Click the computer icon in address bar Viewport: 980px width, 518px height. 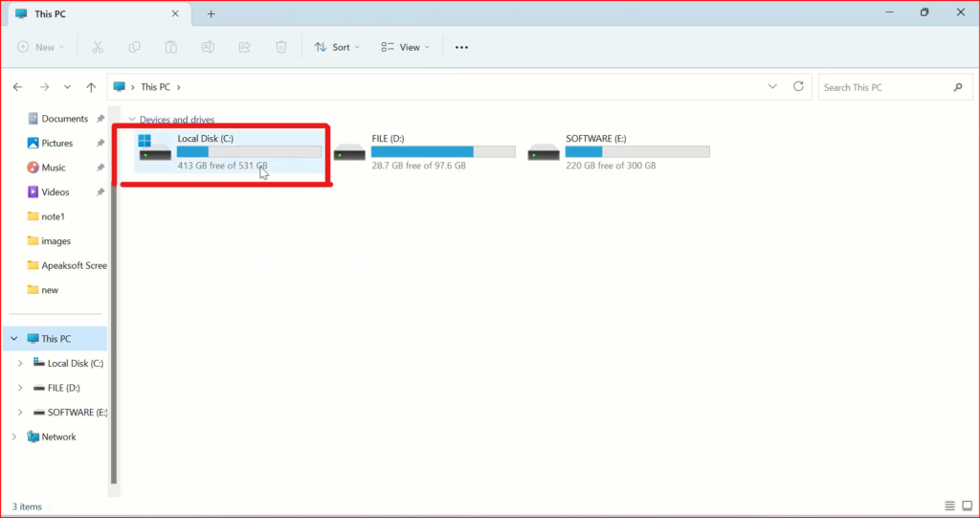(x=120, y=87)
